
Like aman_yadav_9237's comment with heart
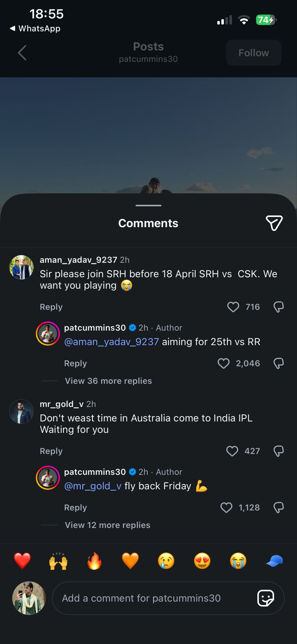click(x=233, y=307)
